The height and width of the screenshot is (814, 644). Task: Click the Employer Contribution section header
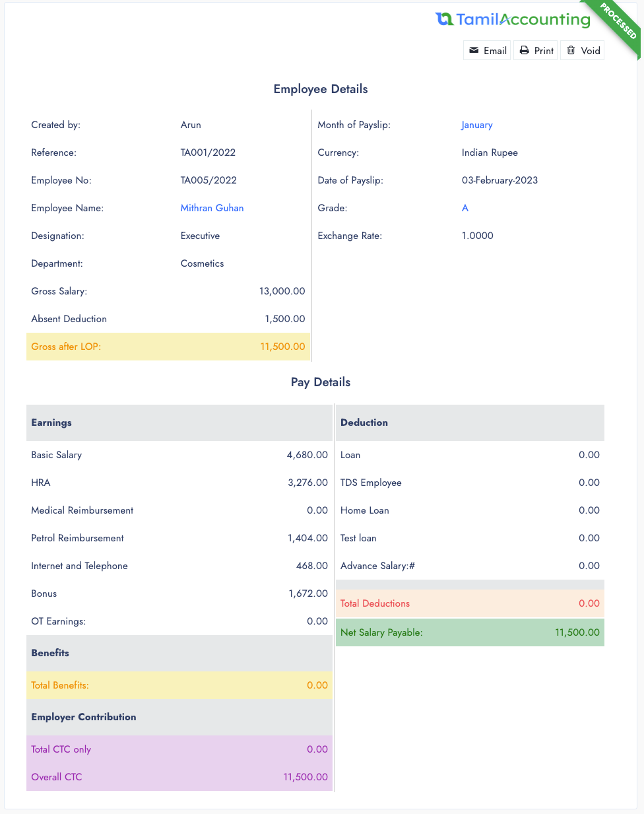point(84,717)
